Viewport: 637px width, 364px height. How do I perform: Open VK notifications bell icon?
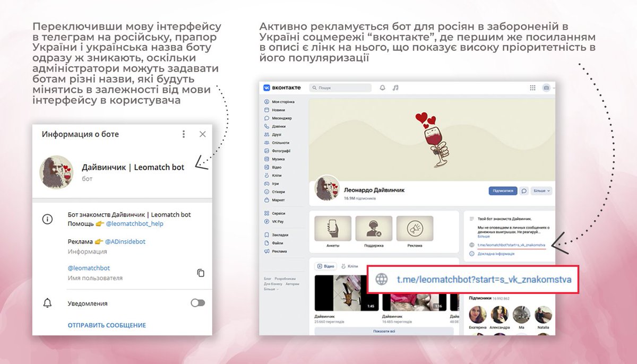click(x=382, y=88)
